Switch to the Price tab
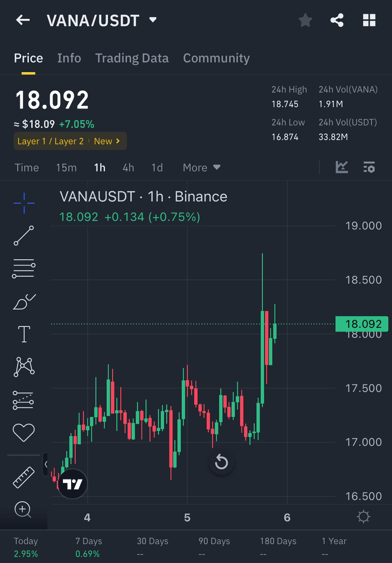 pyautogui.click(x=28, y=58)
